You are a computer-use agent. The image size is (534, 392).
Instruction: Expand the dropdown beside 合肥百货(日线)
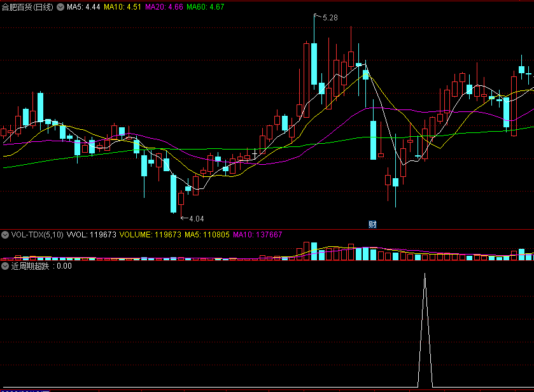point(60,7)
